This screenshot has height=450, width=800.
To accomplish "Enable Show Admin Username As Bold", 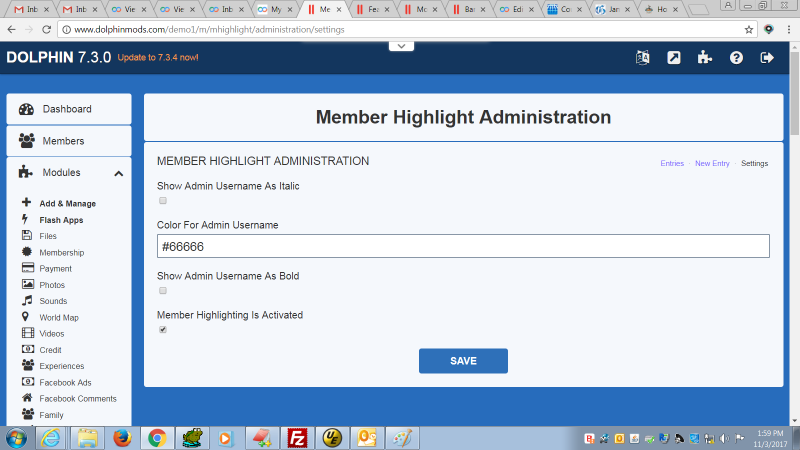I will click(163, 291).
